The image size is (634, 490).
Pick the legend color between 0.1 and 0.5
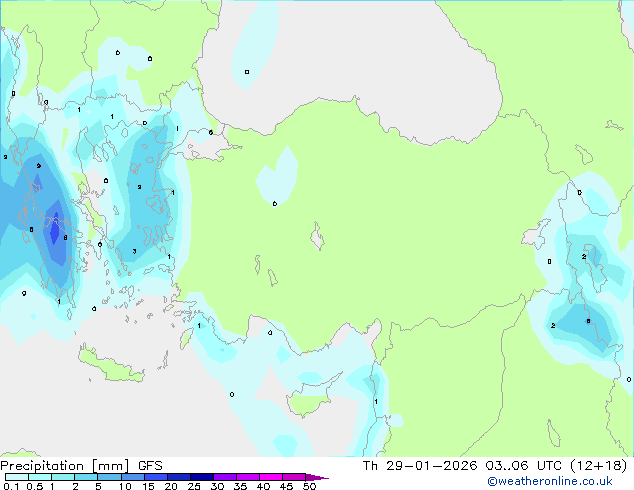click(17, 477)
